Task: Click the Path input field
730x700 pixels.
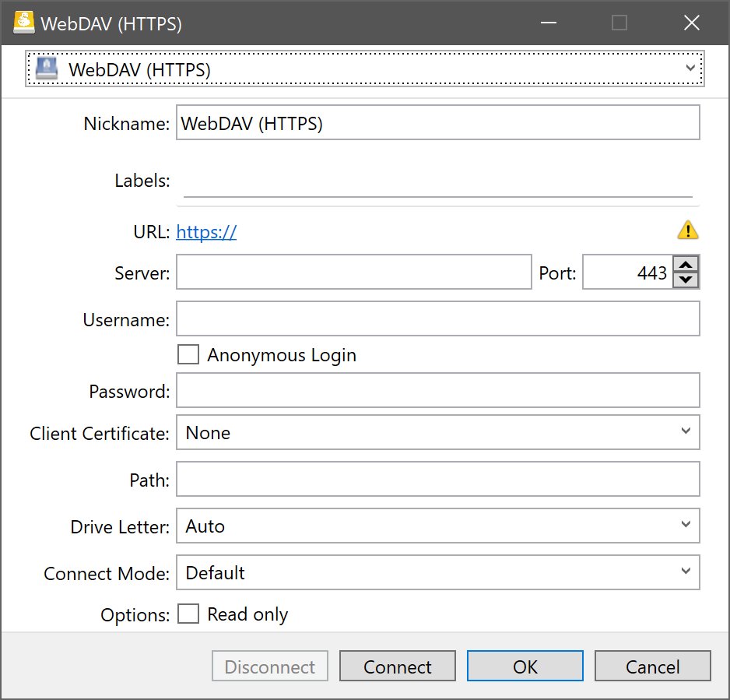Action: [x=437, y=480]
